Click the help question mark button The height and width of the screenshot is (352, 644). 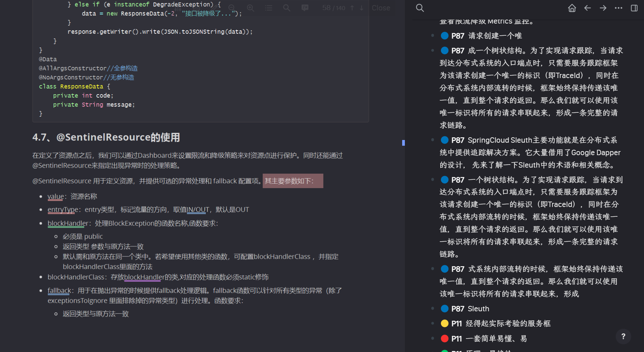tap(623, 336)
